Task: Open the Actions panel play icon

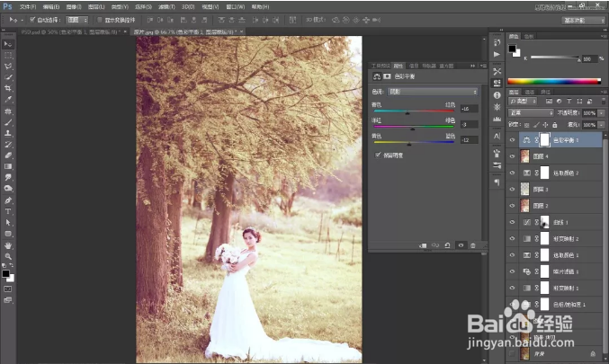Action: [497, 54]
